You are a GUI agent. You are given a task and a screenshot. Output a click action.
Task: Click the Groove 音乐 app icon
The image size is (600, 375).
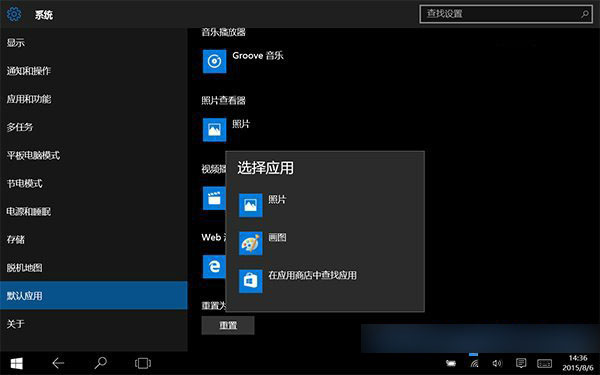(x=214, y=61)
